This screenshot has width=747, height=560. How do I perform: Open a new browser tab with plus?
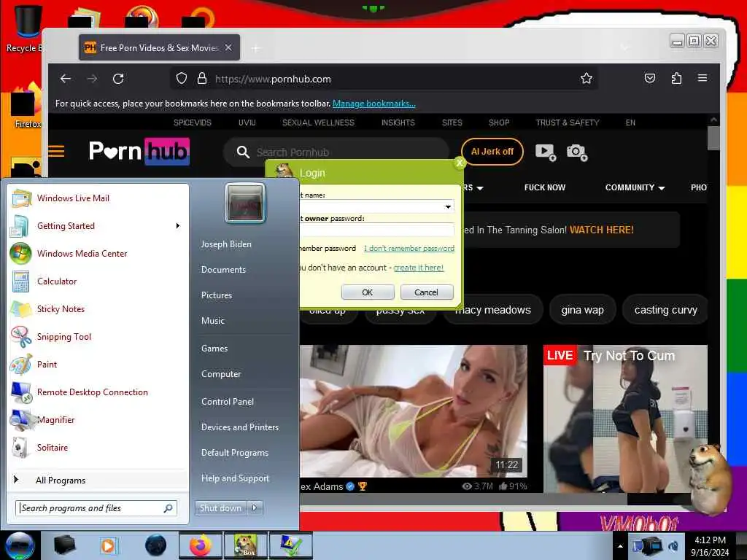pyautogui.click(x=256, y=48)
